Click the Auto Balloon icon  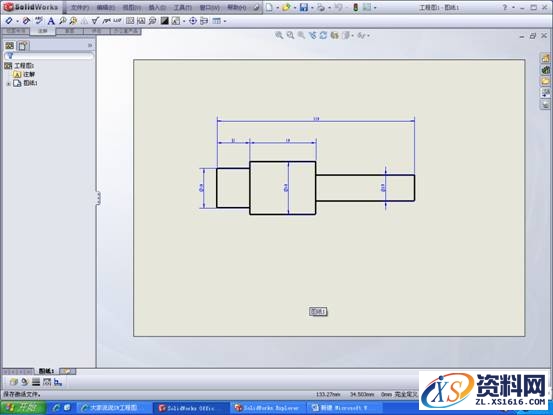[x=73, y=21]
